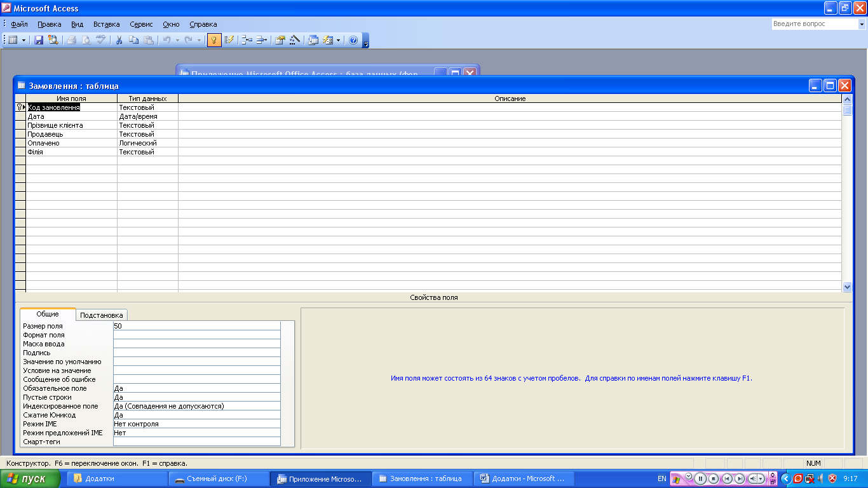Viewport: 868px width, 488px height.
Task: Click the New Object icon
Action: (x=328, y=40)
